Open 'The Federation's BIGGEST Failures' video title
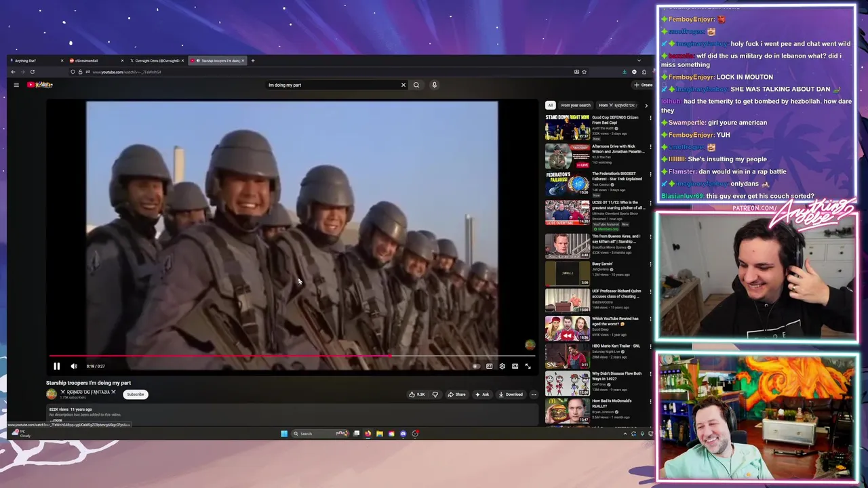The width and height of the screenshot is (868, 488). (x=616, y=176)
